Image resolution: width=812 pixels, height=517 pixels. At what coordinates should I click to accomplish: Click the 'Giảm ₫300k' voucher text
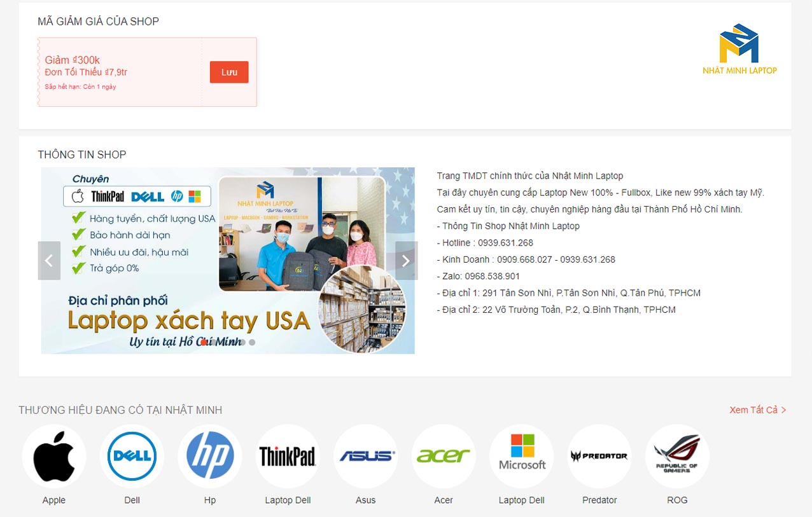(72, 60)
